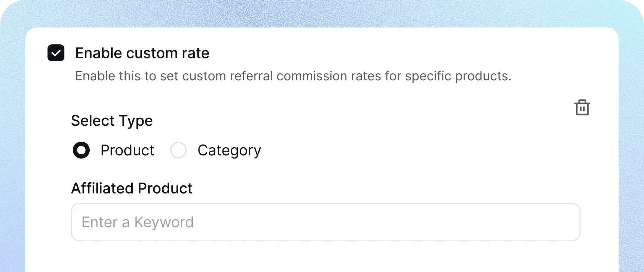Focus the Affiliated Product search box

[x=325, y=222]
